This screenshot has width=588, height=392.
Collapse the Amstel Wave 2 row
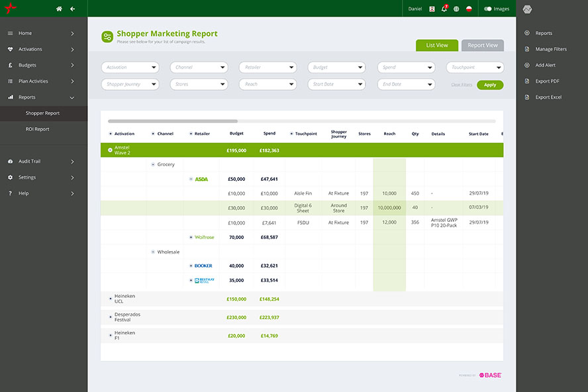110,150
